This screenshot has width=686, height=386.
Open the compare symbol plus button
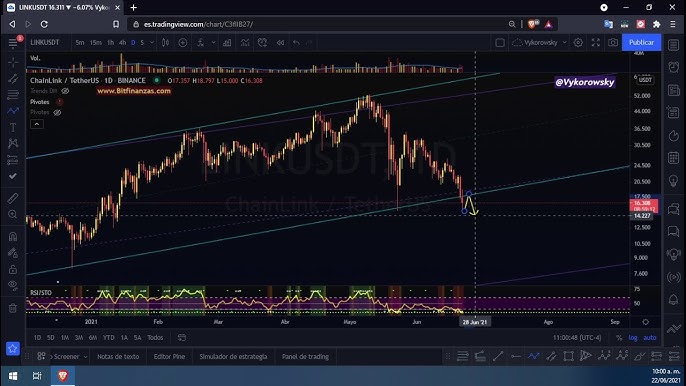tap(183, 42)
